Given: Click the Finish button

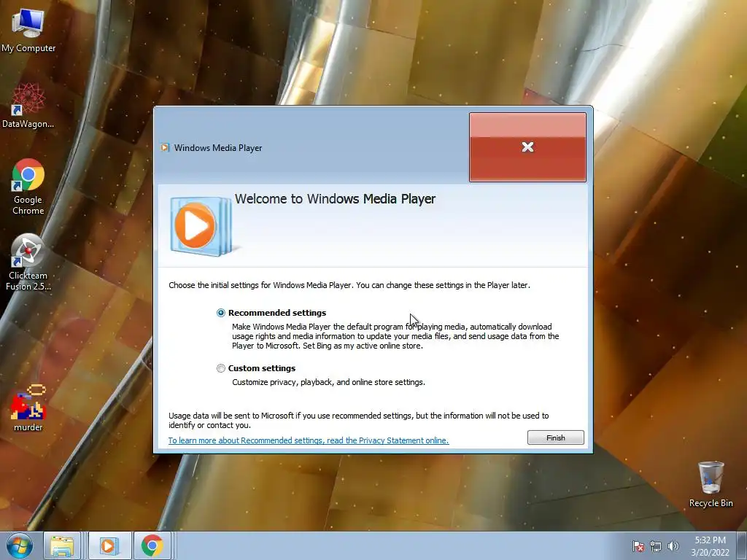Looking at the screenshot, I should pyautogui.click(x=555, y=437).
